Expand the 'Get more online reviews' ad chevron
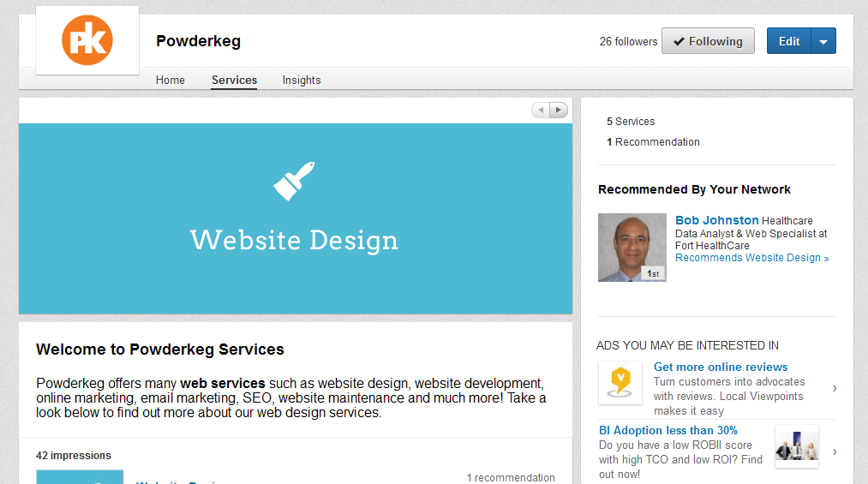Viewport: 868px width, 484px height. point(835,388)
